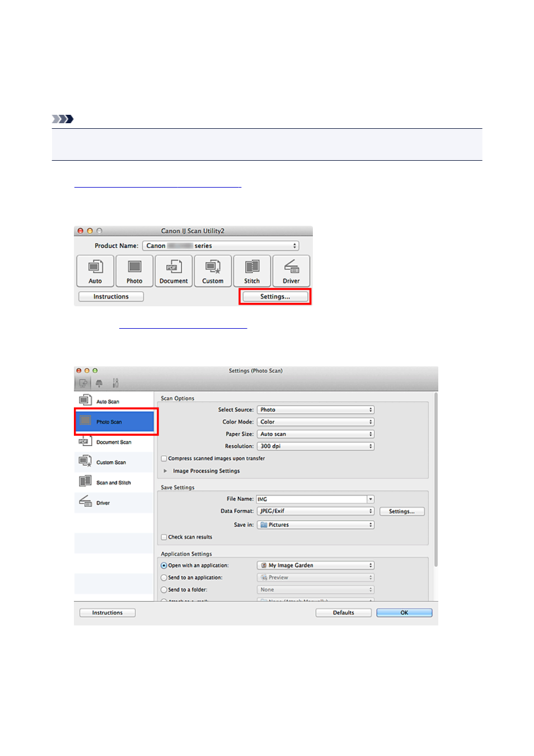Select Send to a folder radio button
The width and height of the screenshot is (534, 756).
click(x=164, y=590)
